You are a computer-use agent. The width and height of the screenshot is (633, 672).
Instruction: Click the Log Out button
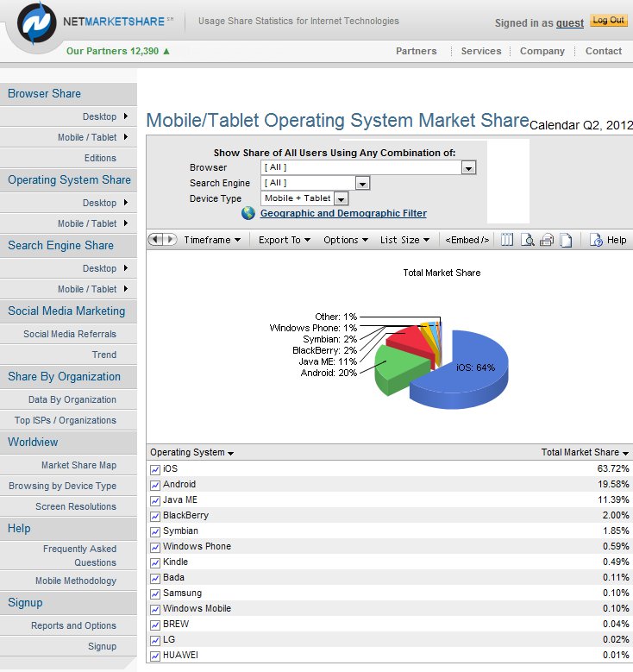click(609, 20)
